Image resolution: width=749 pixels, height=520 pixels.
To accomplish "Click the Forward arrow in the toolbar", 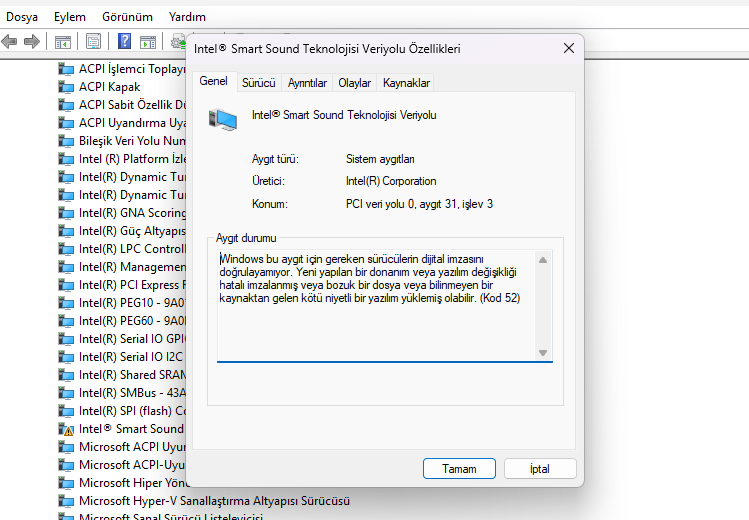I will [32, 42].
